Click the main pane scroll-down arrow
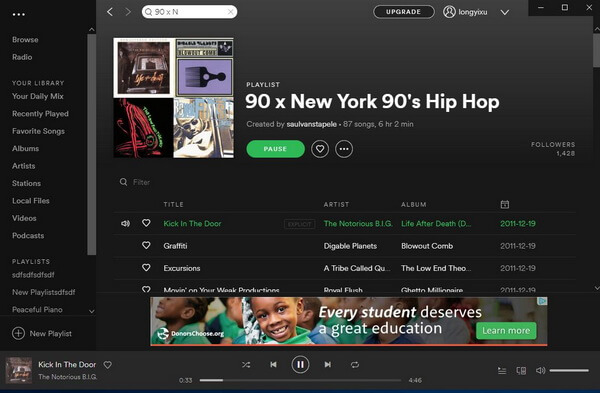Screen dimensions: 600x393 coord(597,287)
